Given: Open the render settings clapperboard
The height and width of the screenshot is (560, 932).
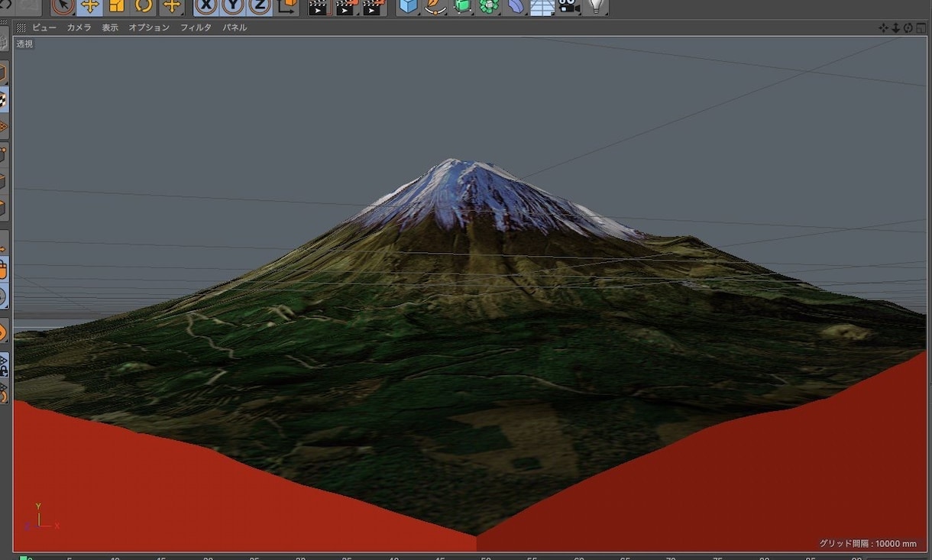Looking at the screenshot, I should coord(373,7).
